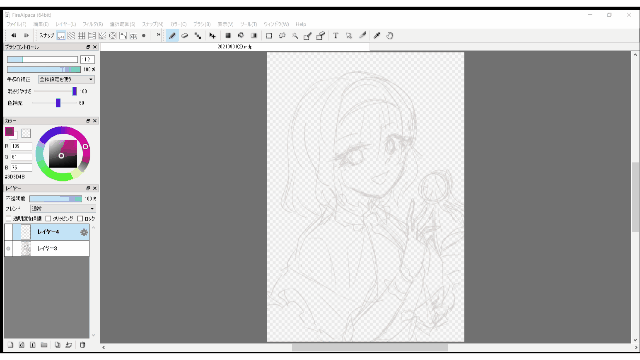The width and height of the screenshot is (640, 360).
Task: Toggle the Clipping checkbox
Action: [48, 219]
